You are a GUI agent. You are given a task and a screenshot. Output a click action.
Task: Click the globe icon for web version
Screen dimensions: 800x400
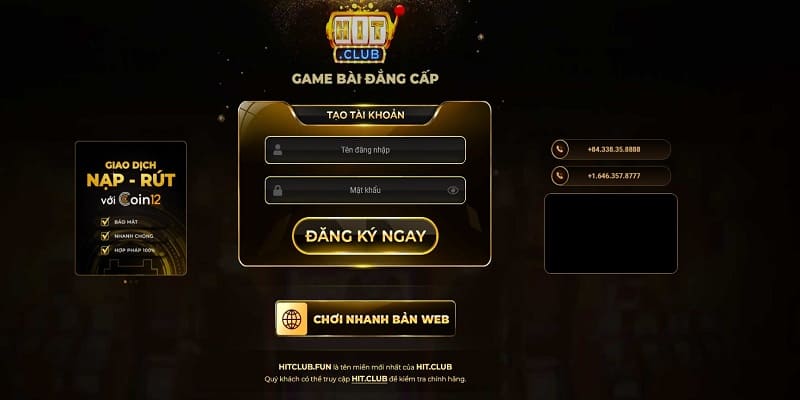pyautogui.click(x=291, y=319)
